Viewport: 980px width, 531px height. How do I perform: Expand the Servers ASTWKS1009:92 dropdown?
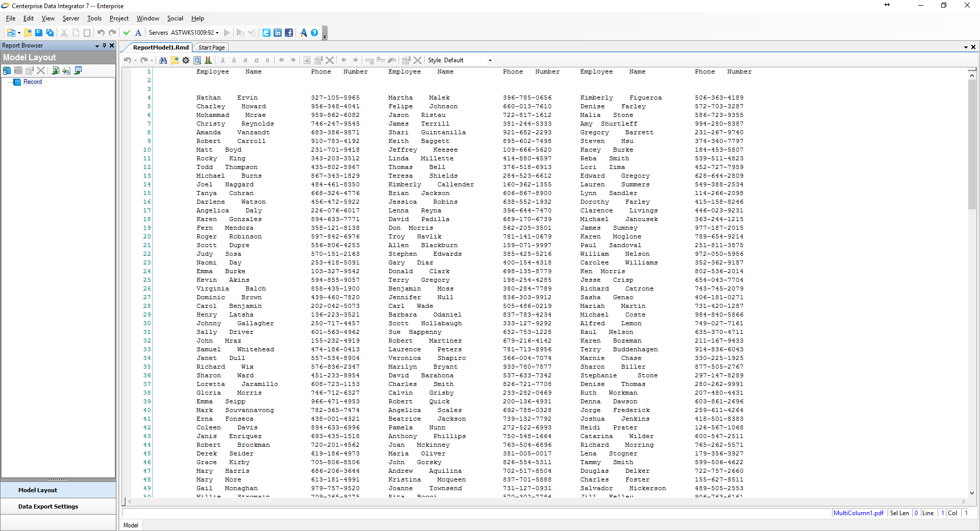[x=217, y=33]
